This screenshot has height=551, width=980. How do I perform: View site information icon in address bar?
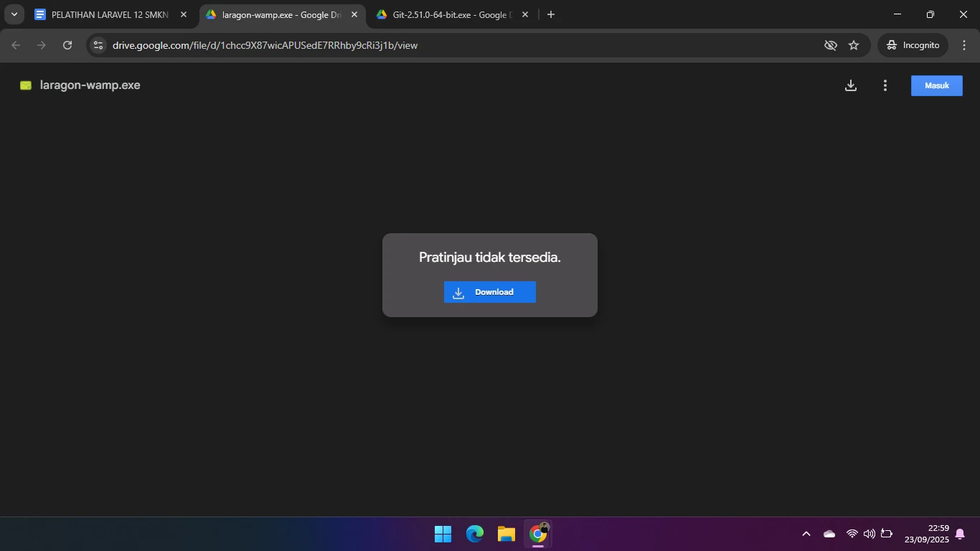tap(98, 45)
